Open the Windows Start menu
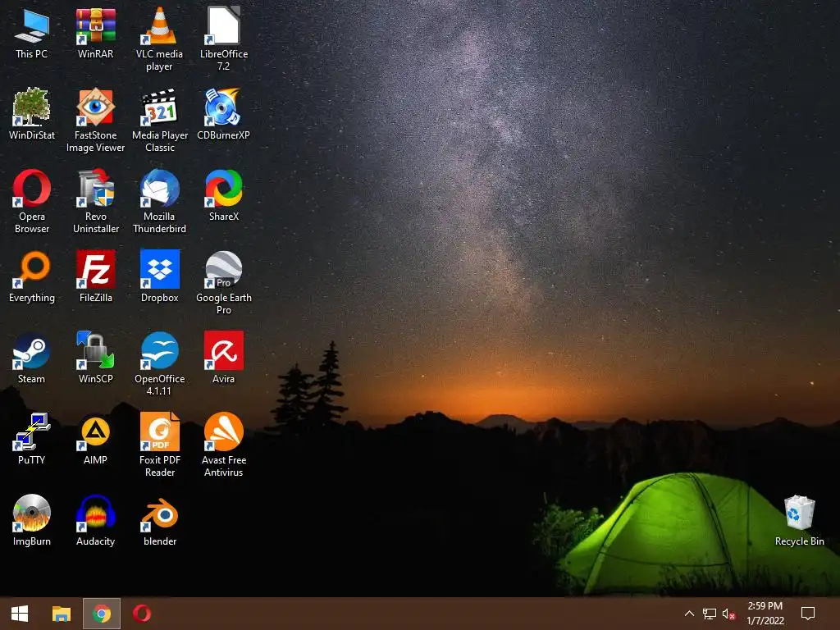Viewport: 840px width, 630px height. [x=20, y=614]
